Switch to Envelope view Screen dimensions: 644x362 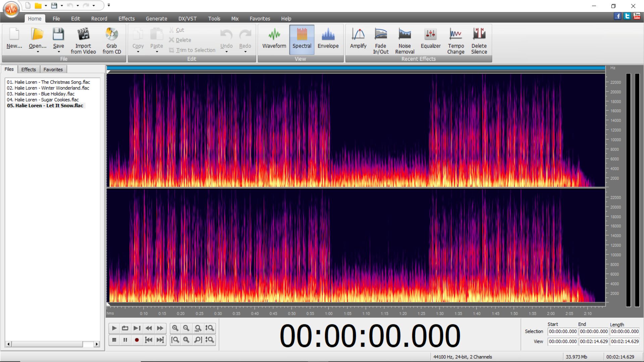328,41
